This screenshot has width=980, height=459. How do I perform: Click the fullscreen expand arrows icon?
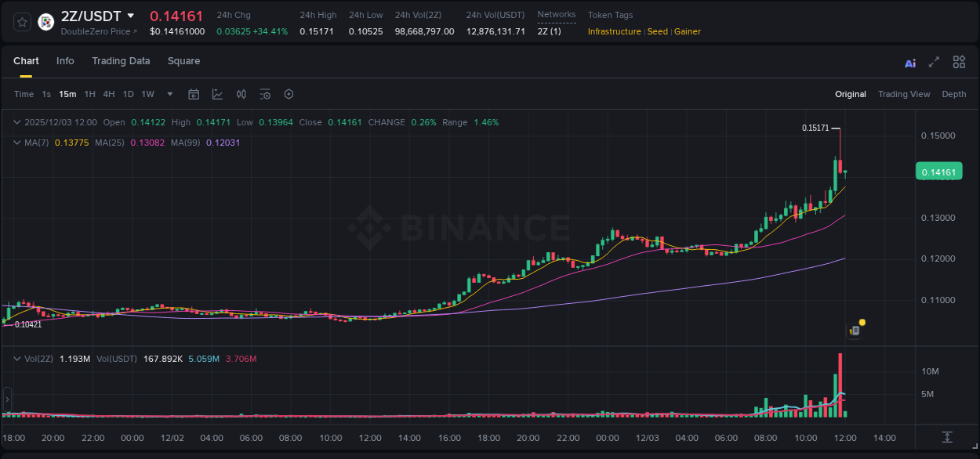tap(933, 62)
